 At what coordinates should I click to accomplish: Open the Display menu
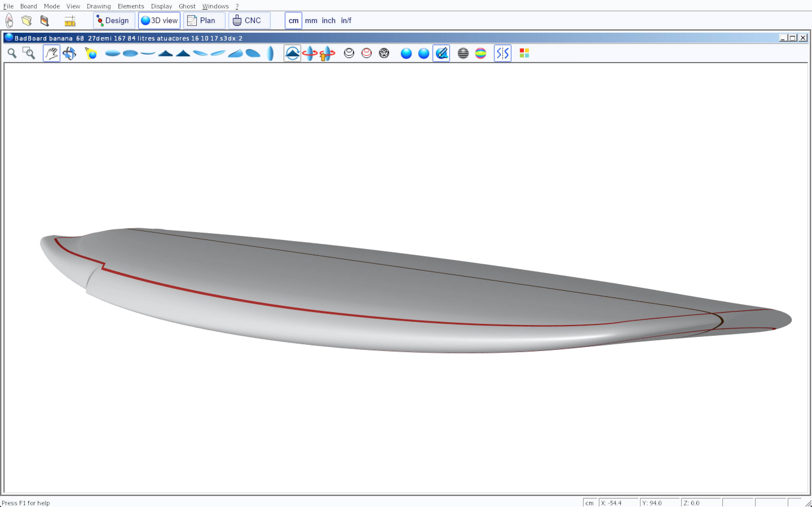(161, 6)
